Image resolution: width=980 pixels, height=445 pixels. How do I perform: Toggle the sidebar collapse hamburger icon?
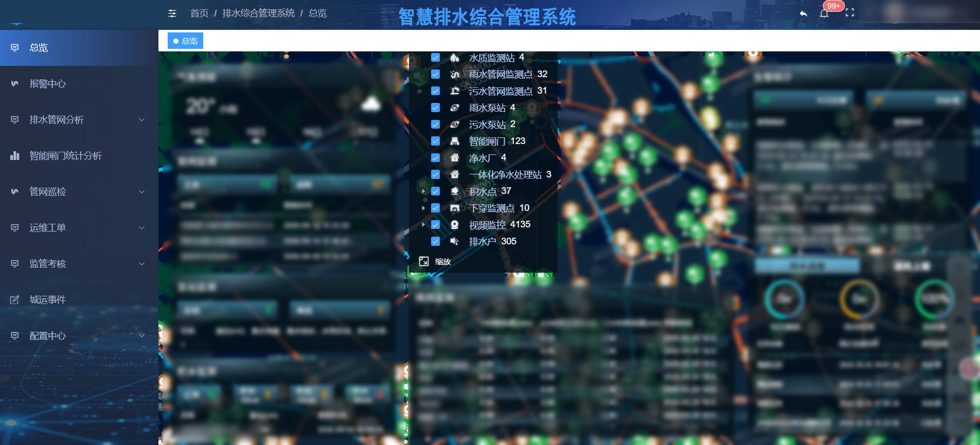point(172,13)
